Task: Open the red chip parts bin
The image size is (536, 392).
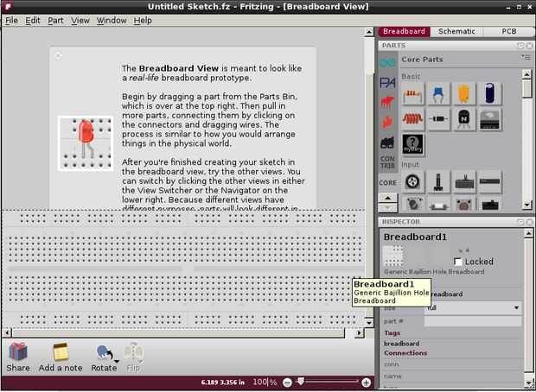Action: [x=387, y=102]
